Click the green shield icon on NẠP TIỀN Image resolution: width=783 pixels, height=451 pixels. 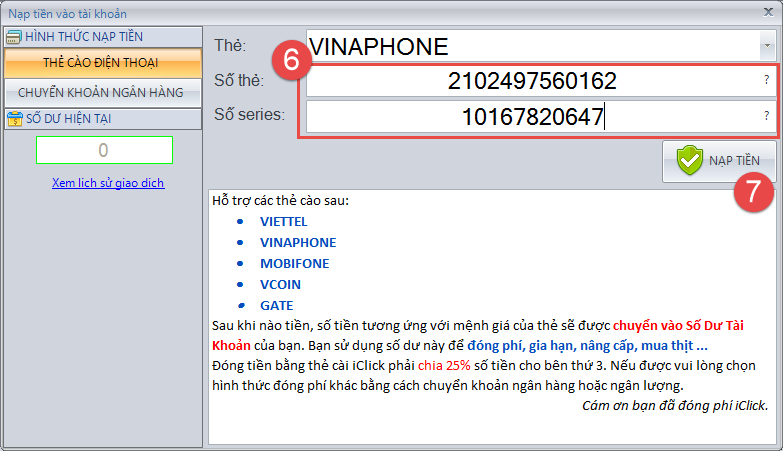tap(690, 160)
